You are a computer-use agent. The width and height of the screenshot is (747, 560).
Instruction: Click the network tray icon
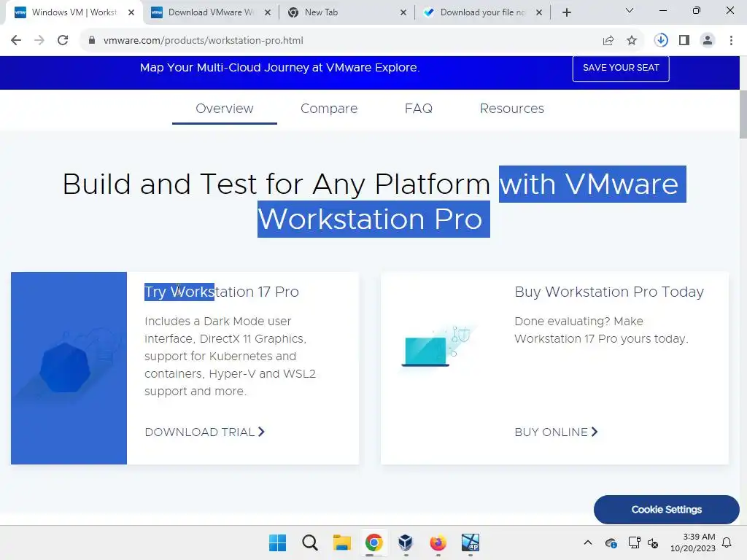pos(634,542)
